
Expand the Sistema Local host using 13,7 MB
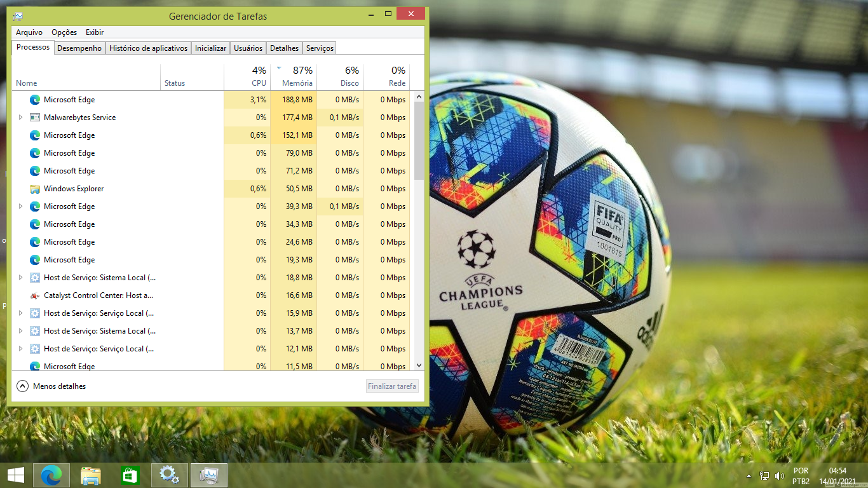click(x=20, y=331)
